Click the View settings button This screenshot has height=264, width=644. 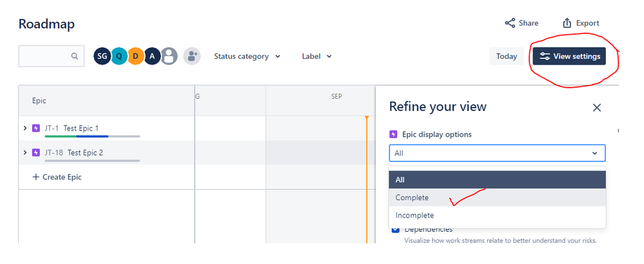(569, 56)
